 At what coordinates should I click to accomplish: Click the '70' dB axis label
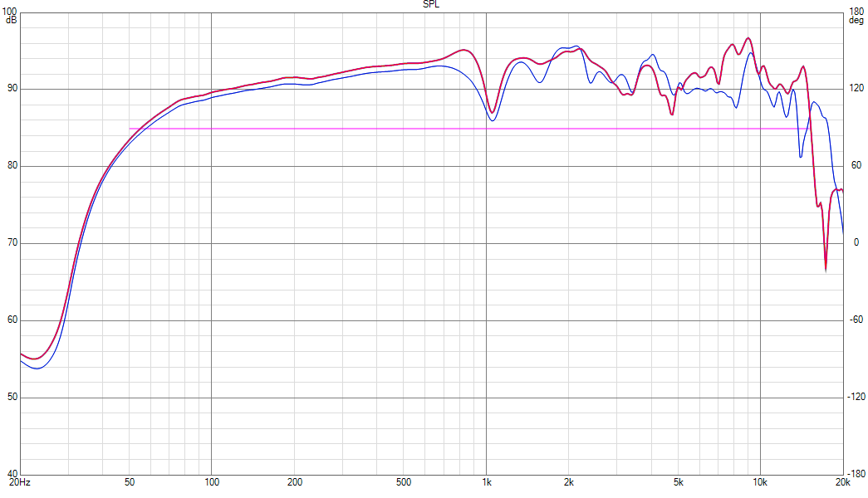point(12,242)
